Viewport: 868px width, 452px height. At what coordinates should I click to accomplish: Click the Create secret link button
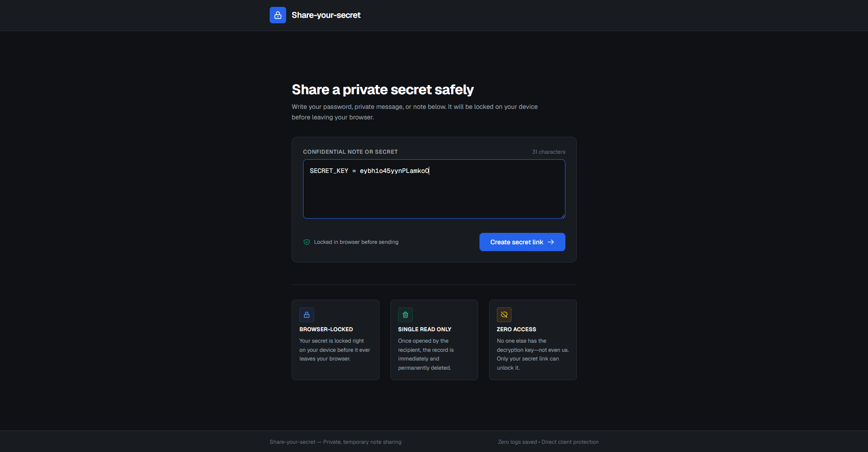pyautogui.click(x=522, y=242)
